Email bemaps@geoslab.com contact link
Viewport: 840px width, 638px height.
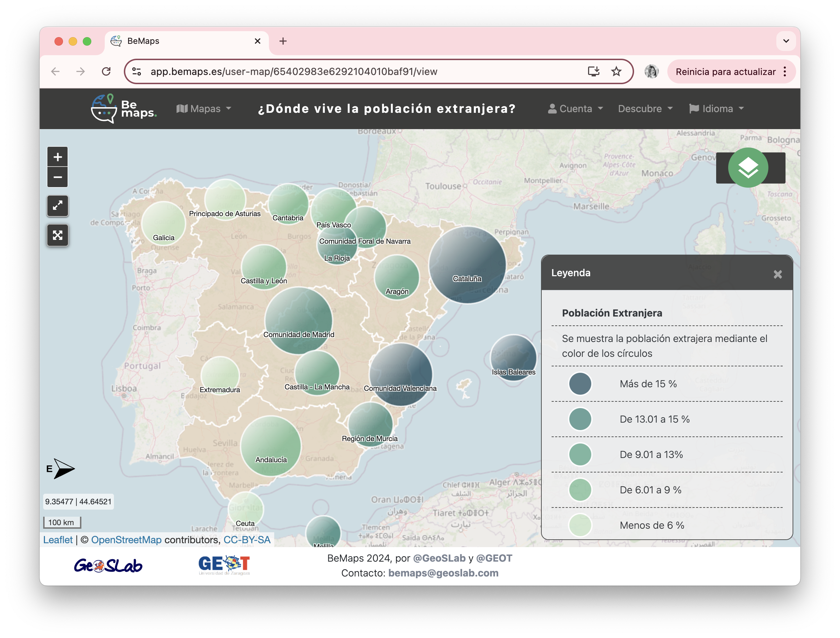click(443, 573)
